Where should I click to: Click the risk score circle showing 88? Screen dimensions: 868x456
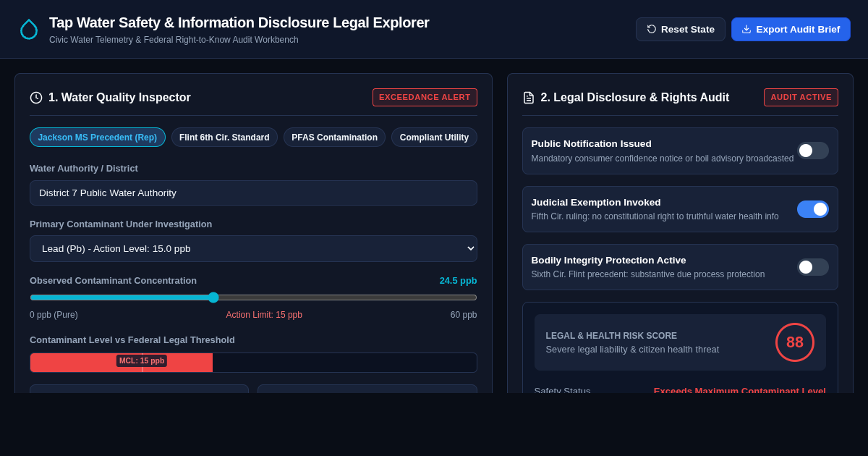coord(795,342)
